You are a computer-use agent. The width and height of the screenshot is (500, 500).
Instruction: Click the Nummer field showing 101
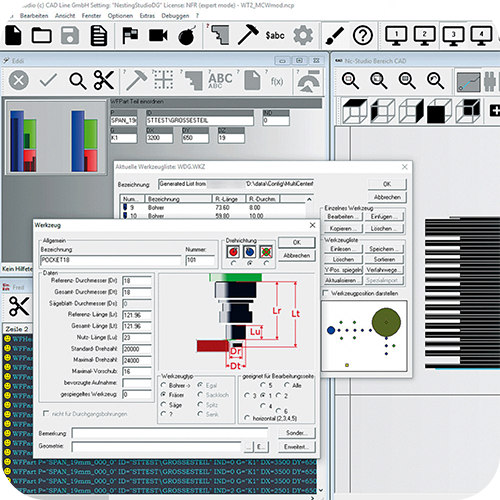(x=200, y=260)
